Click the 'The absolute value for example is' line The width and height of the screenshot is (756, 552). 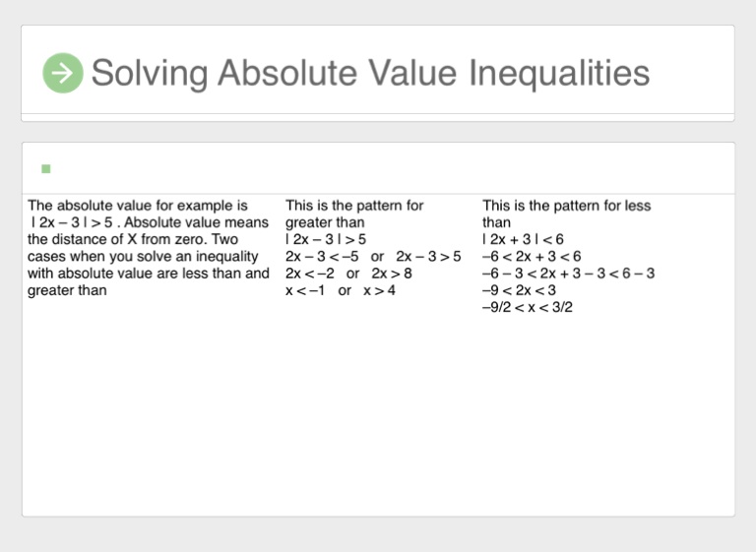point(138,206)
